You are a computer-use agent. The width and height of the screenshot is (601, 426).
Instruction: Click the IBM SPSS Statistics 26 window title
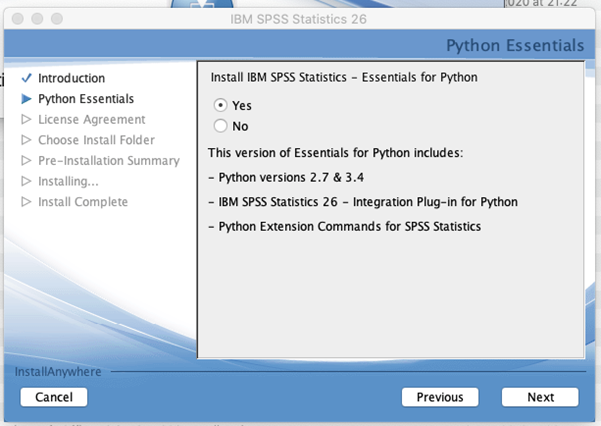298,19
